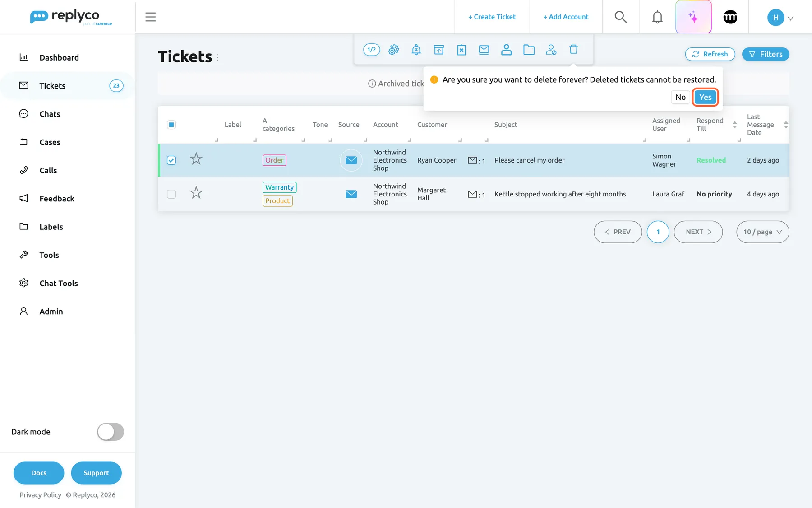Click the folder label icon in bulk toolbar
The height and width of the screenshot is (508, 812).
click(x=529, y=50)
